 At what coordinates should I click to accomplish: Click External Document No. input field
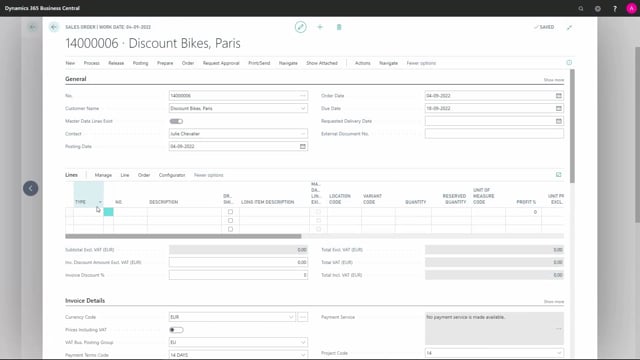click(x=494, y=133)
